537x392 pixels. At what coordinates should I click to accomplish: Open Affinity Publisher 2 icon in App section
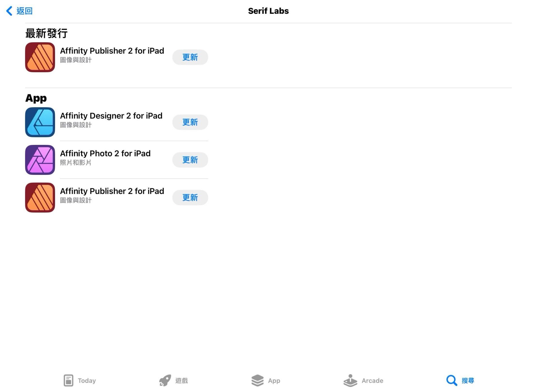(x=40, y=198)
